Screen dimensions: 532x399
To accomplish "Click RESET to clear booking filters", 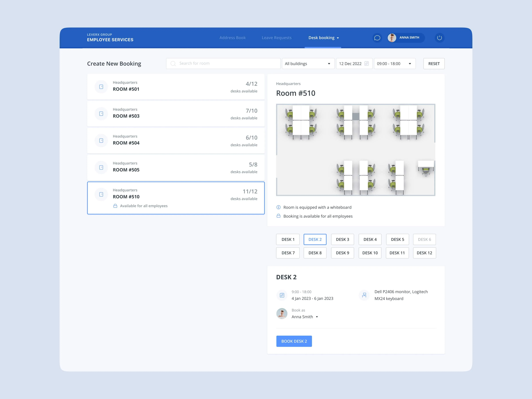I will click(x=434, y=63).
